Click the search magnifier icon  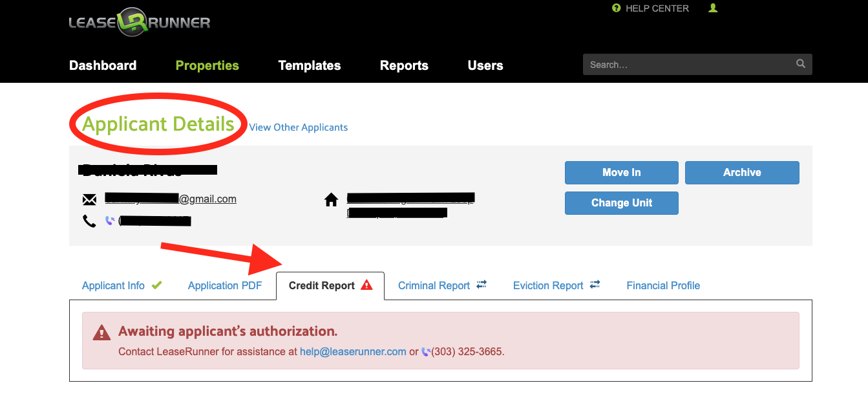(x=801, y=64)
